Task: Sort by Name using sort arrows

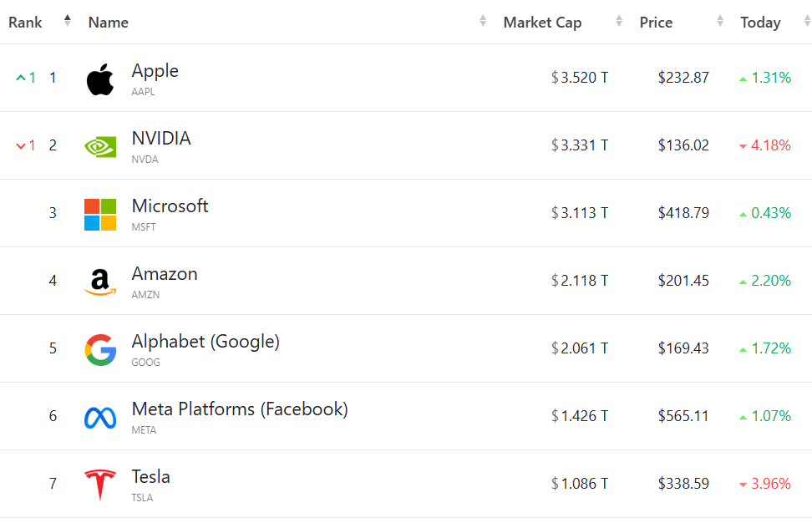Action: pos(483,22)
